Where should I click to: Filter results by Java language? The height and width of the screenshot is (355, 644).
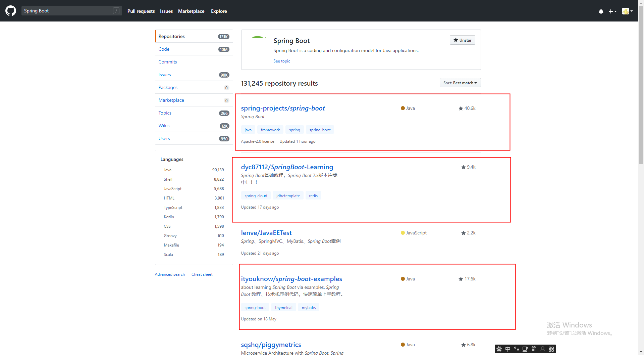pyautogui.click(x=167, y=170)
